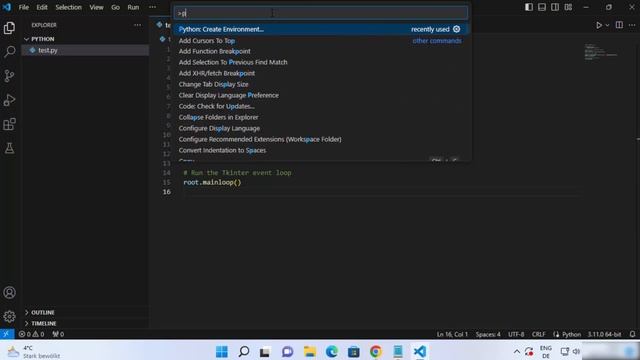Open the Testing flask view
Image resolution: width=640 pixels, height=360 pixels.
(9, 148)
